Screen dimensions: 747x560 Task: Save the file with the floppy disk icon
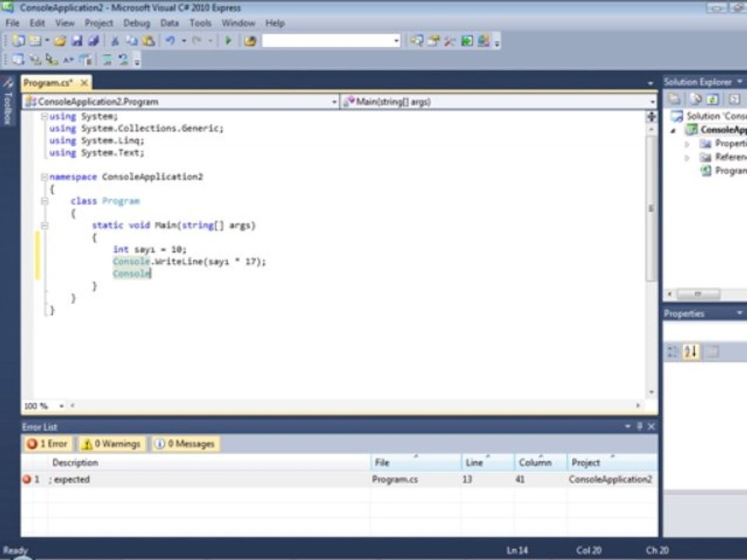point(77,41)
